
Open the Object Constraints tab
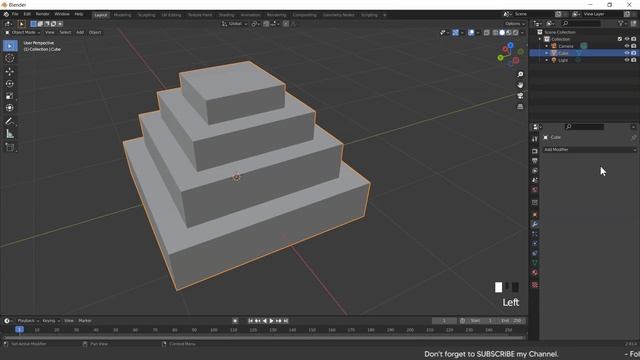[535, 253]
